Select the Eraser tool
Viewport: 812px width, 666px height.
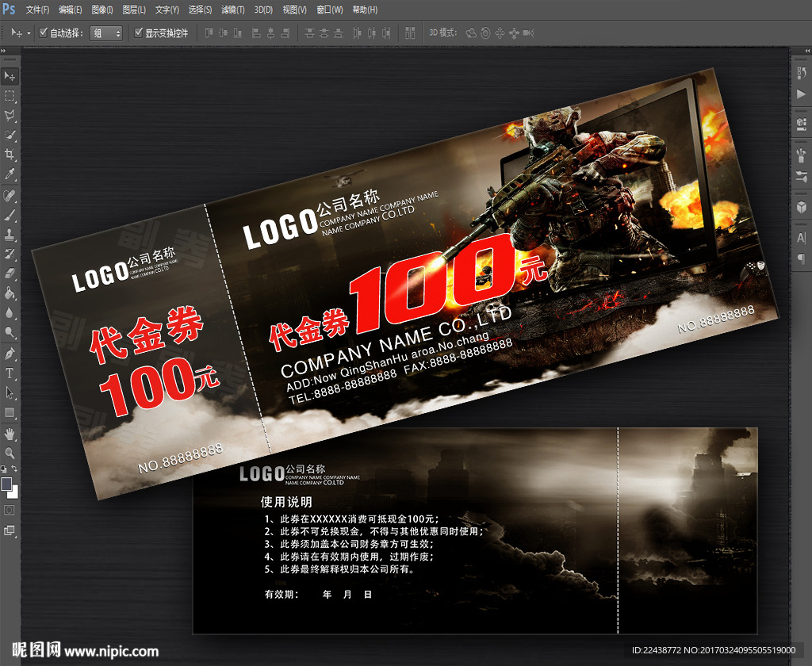coord(10,274)
